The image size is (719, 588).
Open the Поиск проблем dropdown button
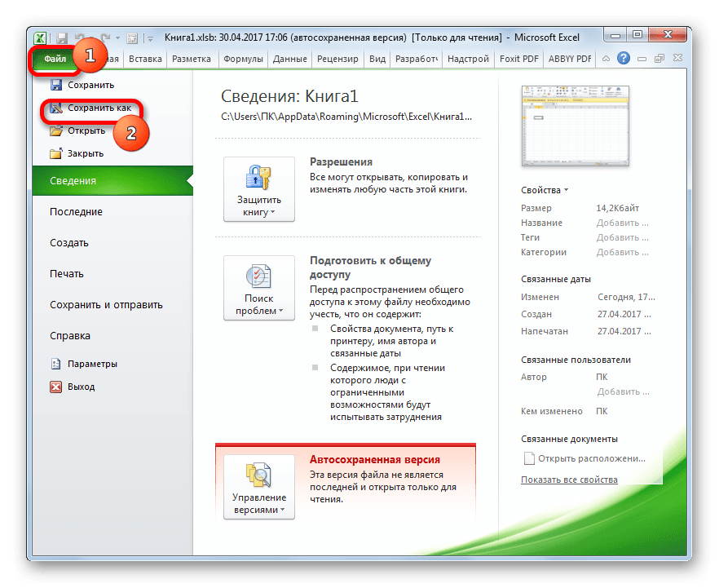259,288
